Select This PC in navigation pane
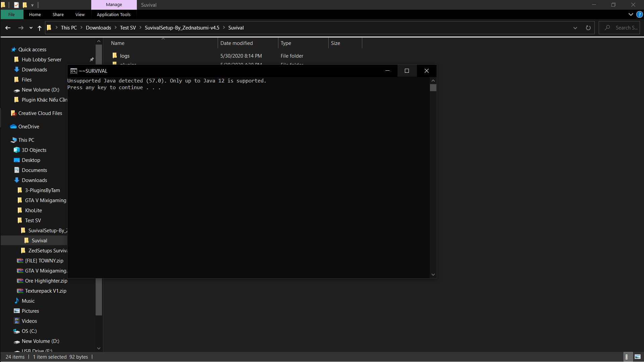This screenshot has width=644, height=362. (x=26, y=140)
